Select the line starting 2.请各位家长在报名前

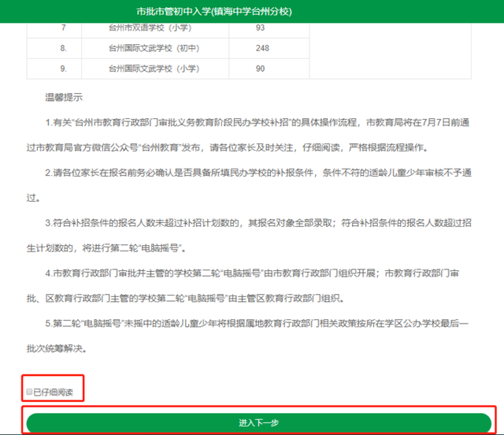pyautogui.click(x=258, y=173)
